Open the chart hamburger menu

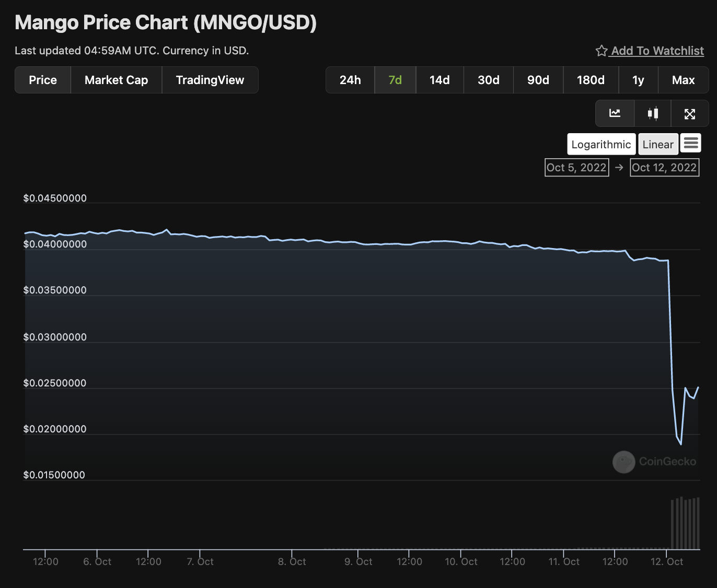691,143
